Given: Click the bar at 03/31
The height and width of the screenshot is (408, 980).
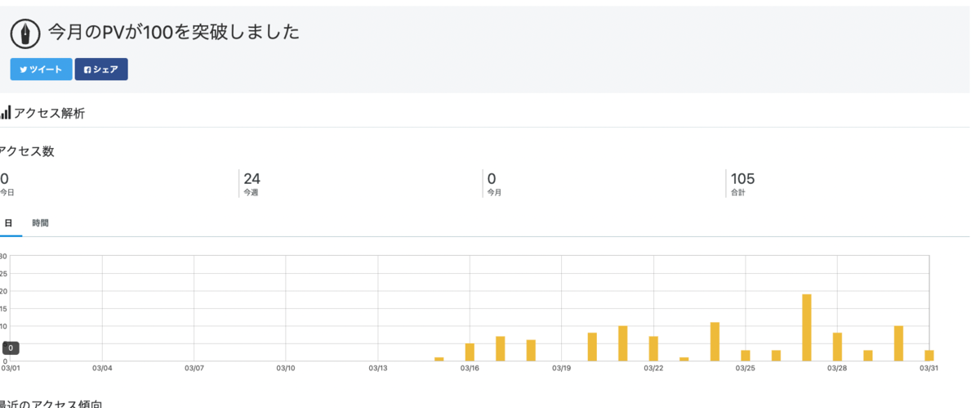Looking at the screenshot, I should tap(929, 356).
